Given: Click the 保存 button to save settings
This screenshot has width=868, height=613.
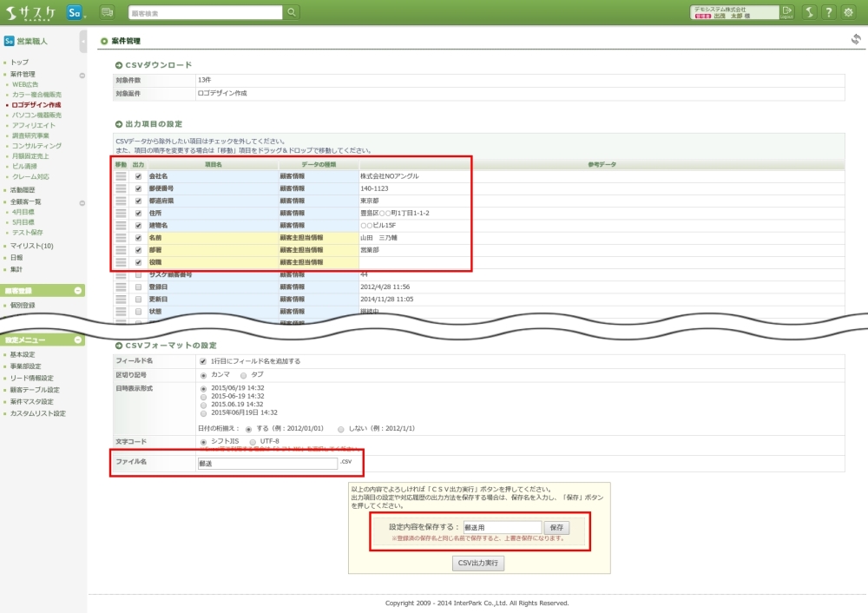Looking at the screenshot, I should coord(556,527).
